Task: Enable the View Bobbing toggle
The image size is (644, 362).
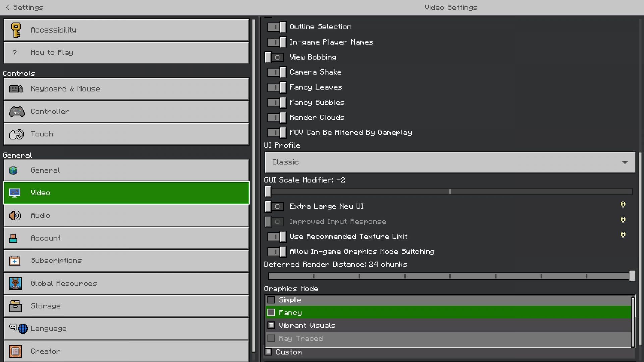Action: 274,57
